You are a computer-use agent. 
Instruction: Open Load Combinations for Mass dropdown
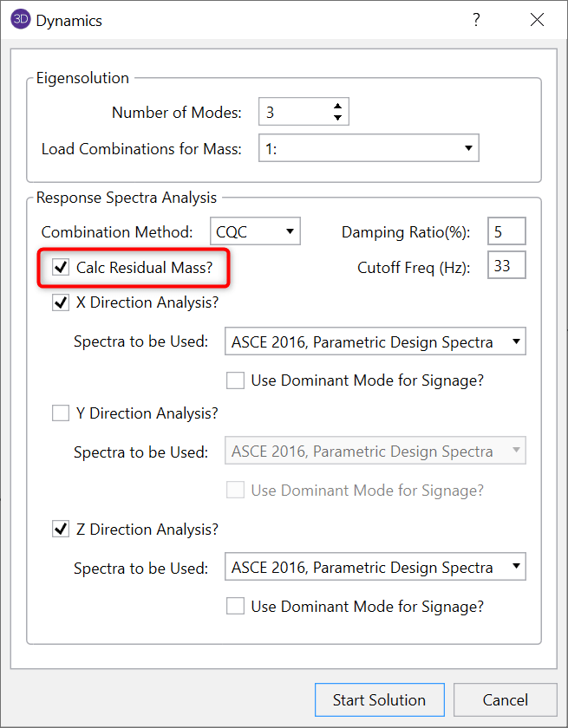pos(369,148)
